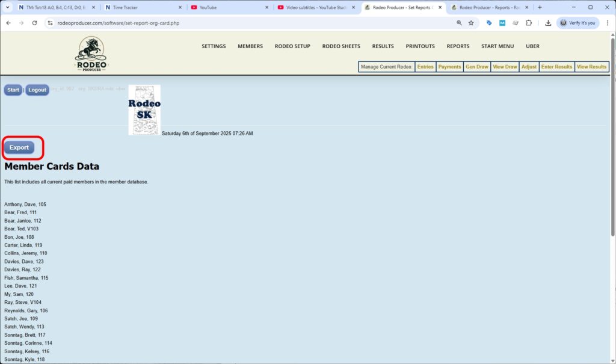Click the Rodeo SK thumbnail image
Viewport: 616px width, 364px height.
point(144,110)
